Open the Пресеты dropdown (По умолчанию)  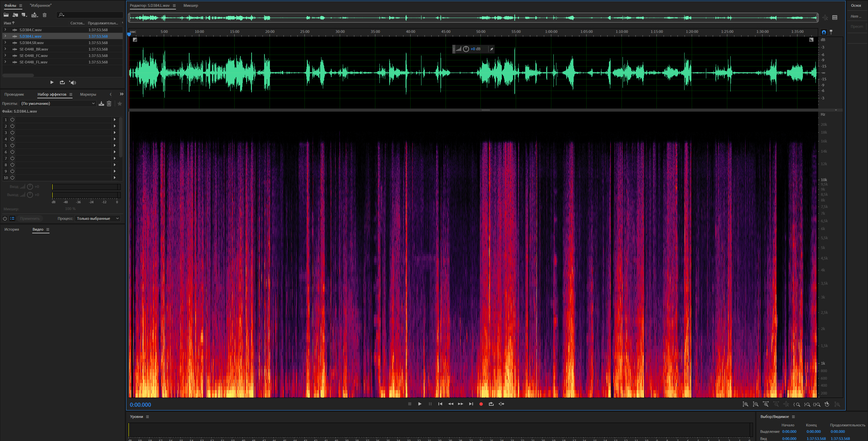[58, 103]
